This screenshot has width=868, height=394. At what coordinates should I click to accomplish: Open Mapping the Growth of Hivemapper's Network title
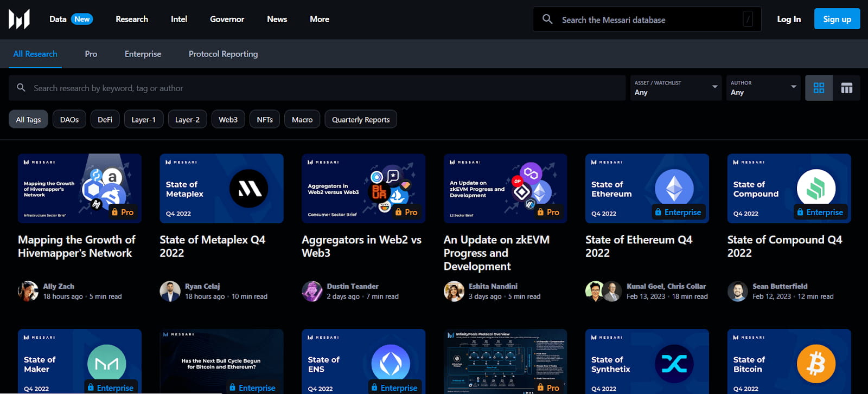click(76, 247)
